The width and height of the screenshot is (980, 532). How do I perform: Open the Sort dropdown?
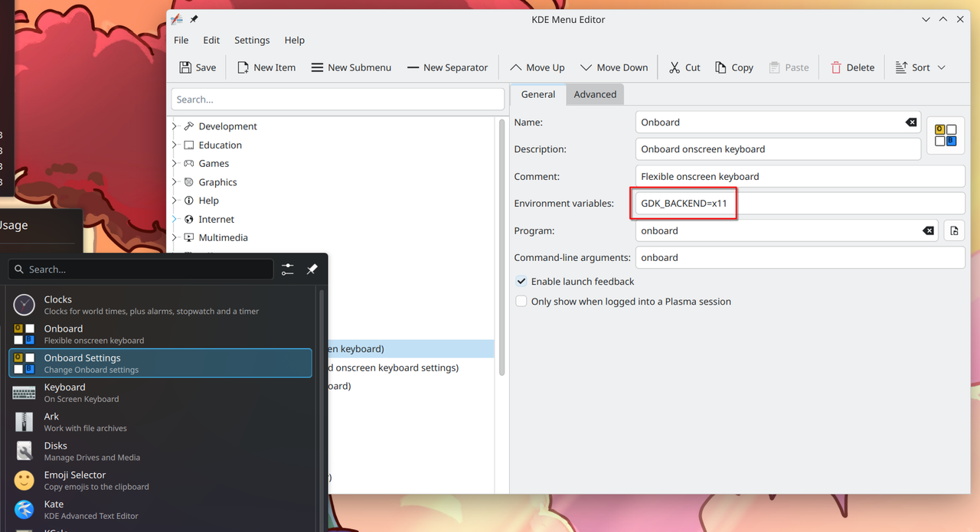tap(920, 67)
